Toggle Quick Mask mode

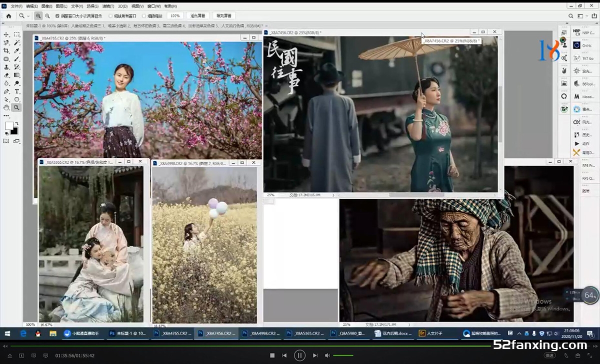tap(6, 141)
